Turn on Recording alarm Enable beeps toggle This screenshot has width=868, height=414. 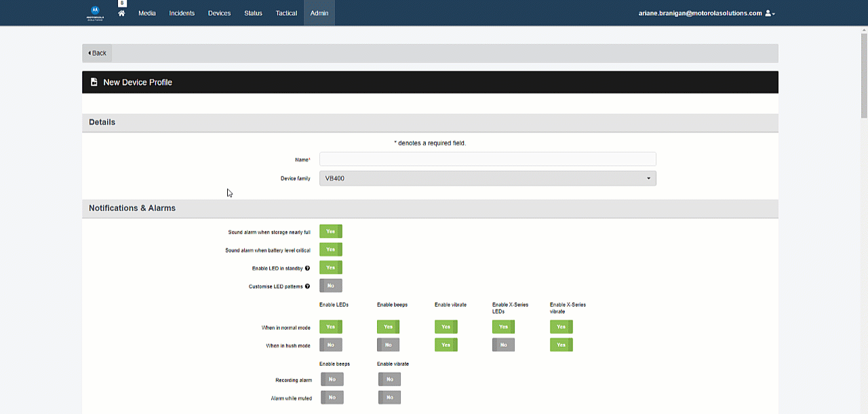click(332, 379)
